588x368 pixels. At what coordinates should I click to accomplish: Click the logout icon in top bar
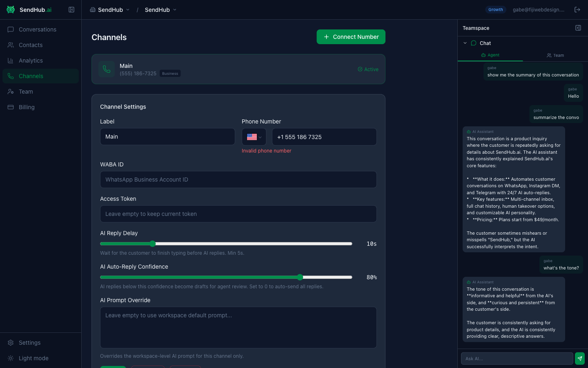(577, 10)
